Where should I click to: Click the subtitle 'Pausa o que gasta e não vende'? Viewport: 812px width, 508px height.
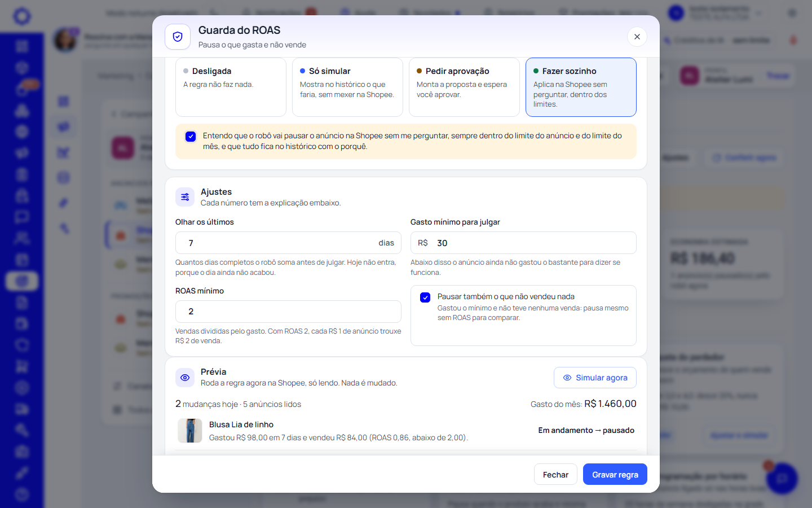click(252, 45)
